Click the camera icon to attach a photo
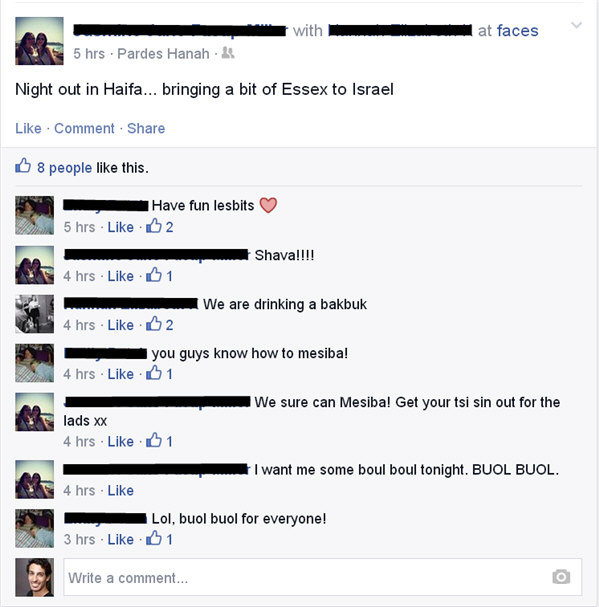 [x=561, y=576]
